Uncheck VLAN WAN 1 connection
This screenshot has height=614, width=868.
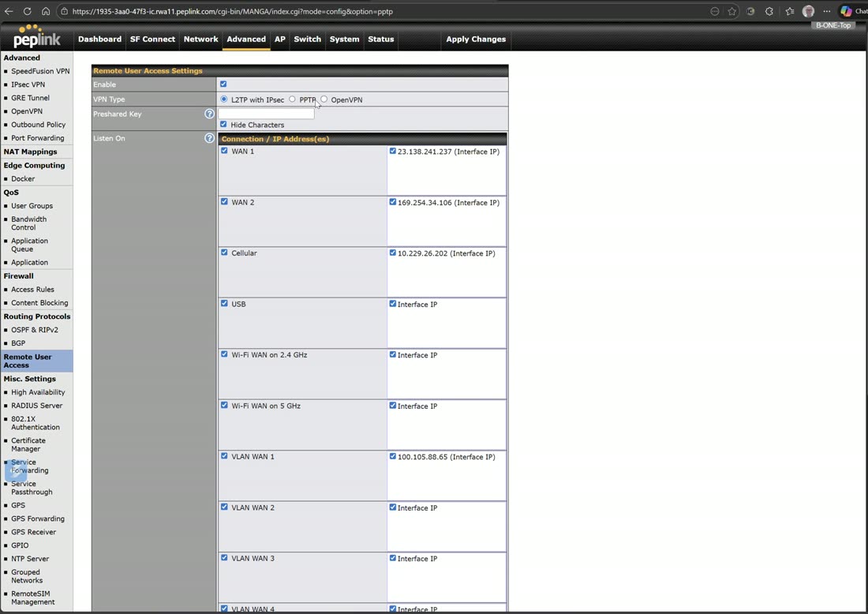[224, 456]
